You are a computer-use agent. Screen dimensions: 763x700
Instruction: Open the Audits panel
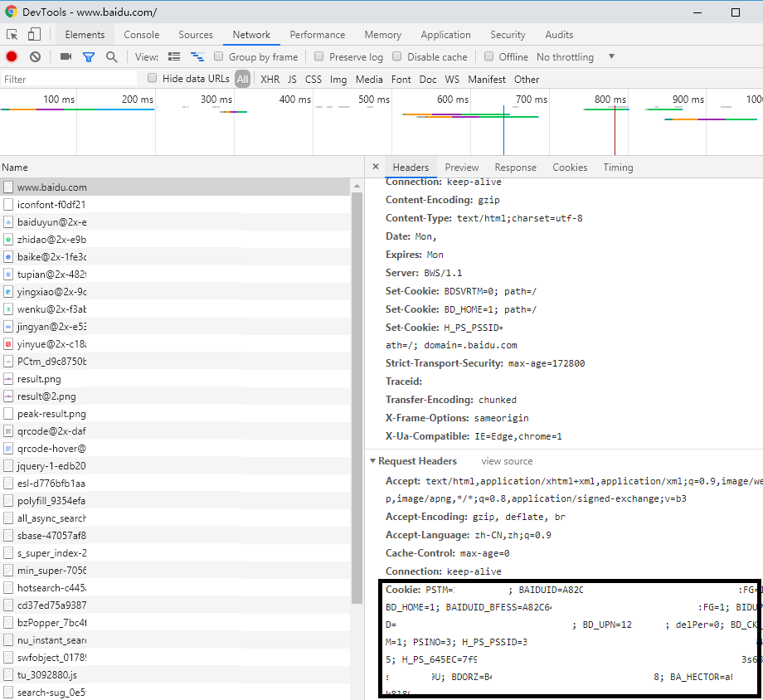[559, 35]
